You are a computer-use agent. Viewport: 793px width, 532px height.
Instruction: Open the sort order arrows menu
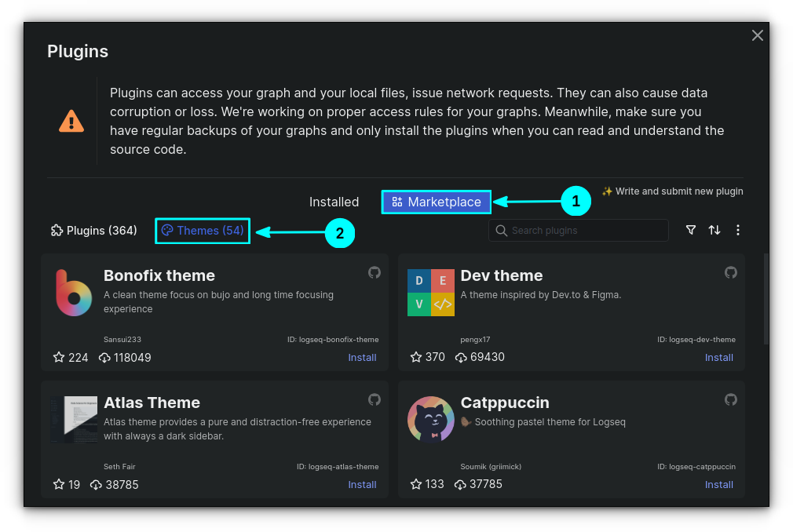(714, 230)
